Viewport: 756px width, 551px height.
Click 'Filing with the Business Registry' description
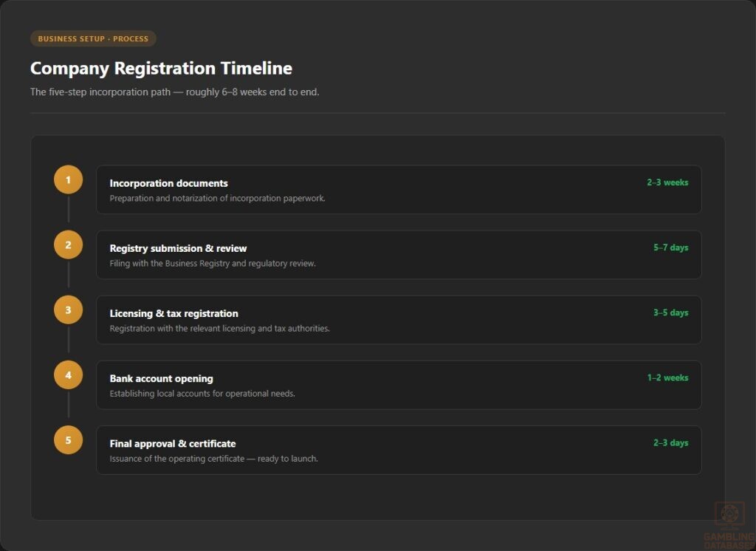click(x=213, y=264)
